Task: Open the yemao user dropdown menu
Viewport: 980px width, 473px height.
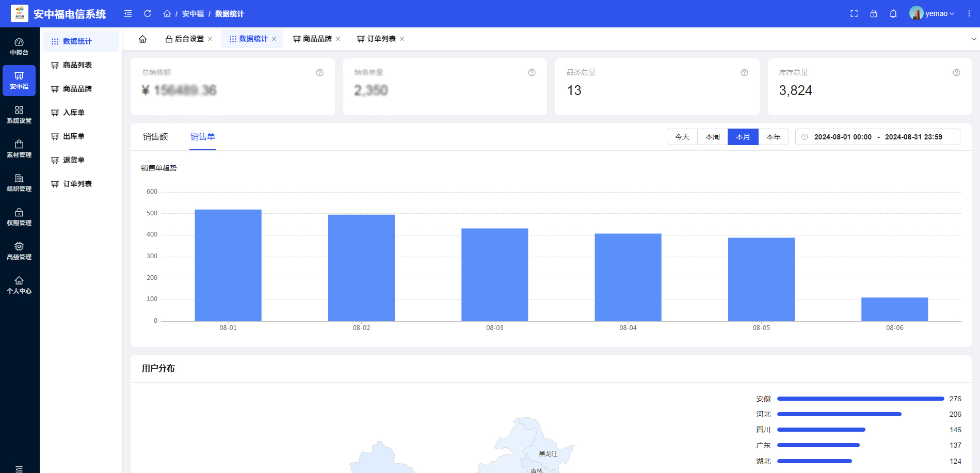Action: click(933, 13)
